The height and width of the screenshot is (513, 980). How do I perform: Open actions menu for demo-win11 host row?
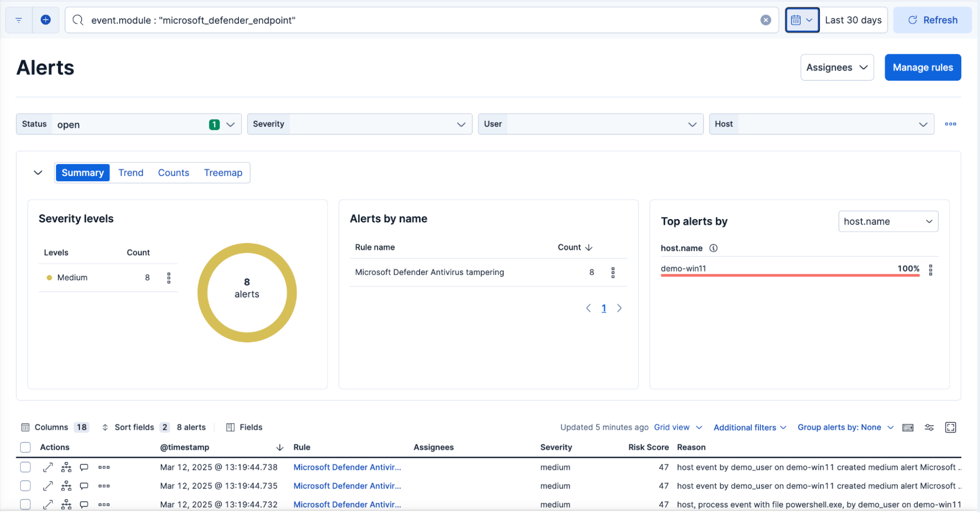tap(930, 269)
